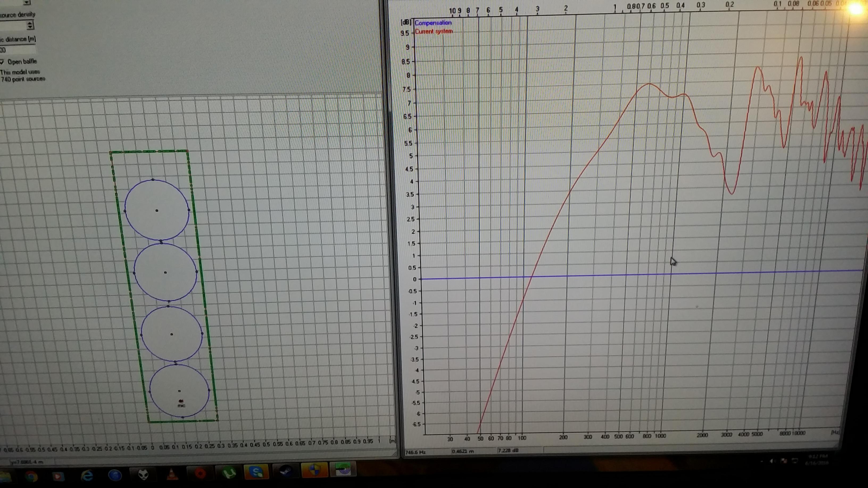Click the 0.4621 m status bar value
868x488 pixels.
coord(463,451)
